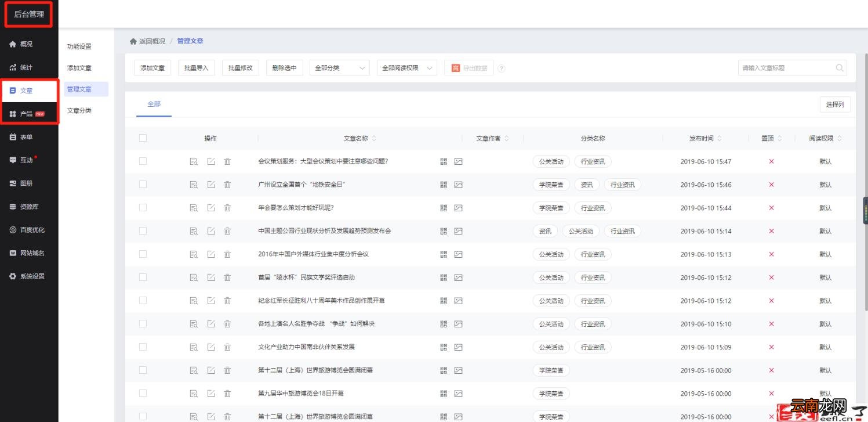This screenshot has height=422, width=868.
Task: Open 文章分类 submenu item
Action: click(79, 110)
